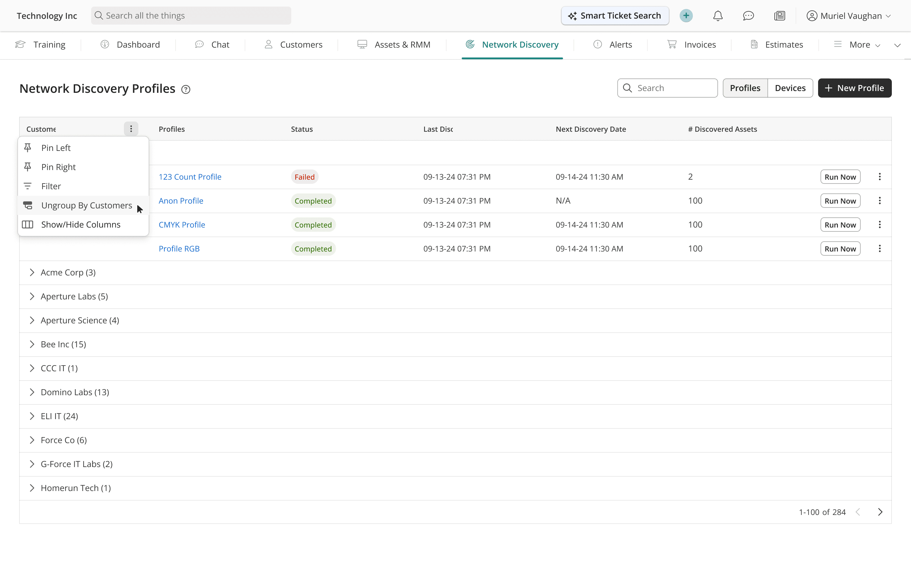Select Ungroup By Customers menu item
Image resolution: width=911 pixels, height=588 pixels.
[86, 205]
